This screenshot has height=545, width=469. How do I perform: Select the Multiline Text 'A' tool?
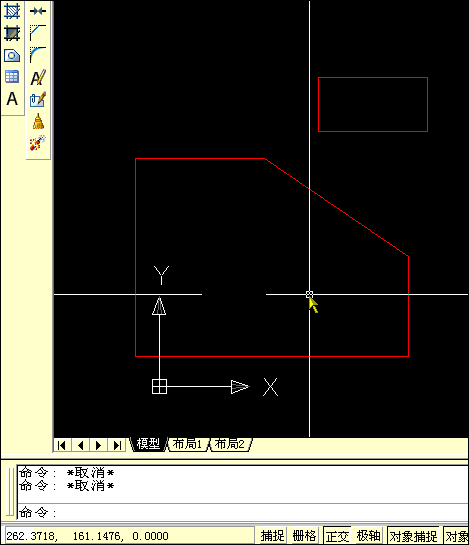pos(12,99)
